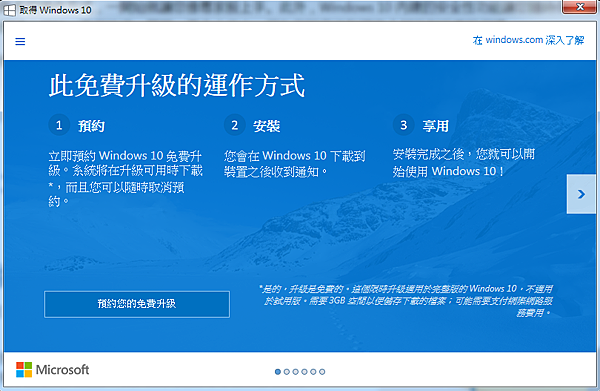Click the Windows logo icon in the title bar
The width and height of the screenshot is (600, 391).
10,10
